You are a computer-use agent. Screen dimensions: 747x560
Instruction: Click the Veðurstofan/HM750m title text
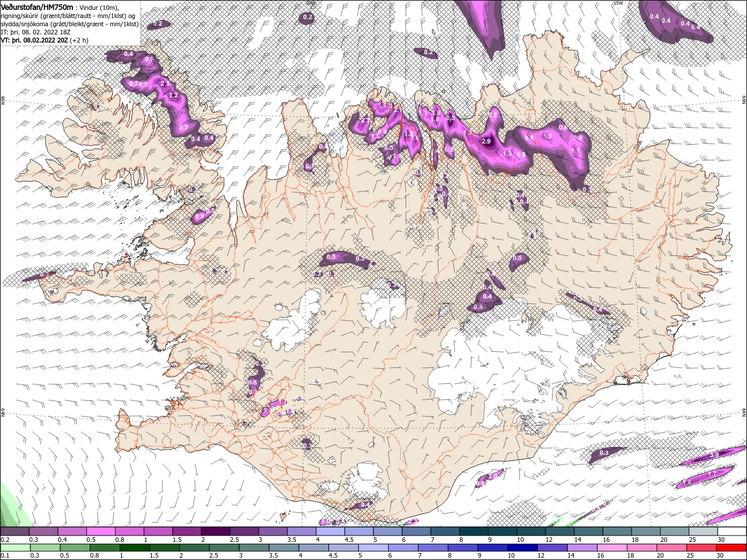pos(37,6)
